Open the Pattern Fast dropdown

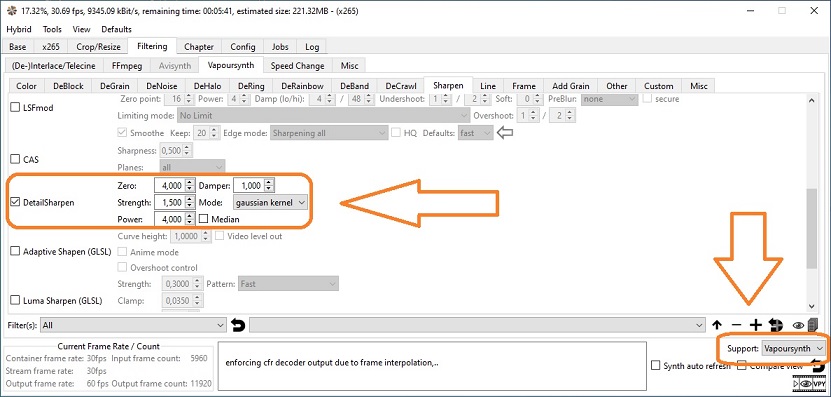pyautogui.click(x=288, y=284)
